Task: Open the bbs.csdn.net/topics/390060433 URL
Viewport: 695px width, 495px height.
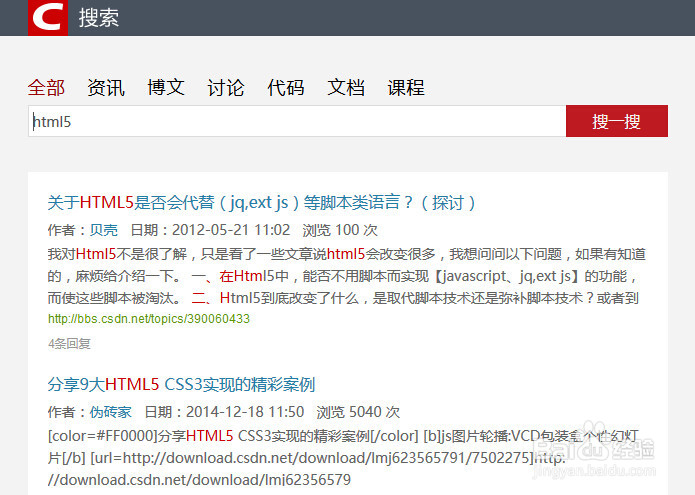Action: pyautogui.click(x=149, y=319)
